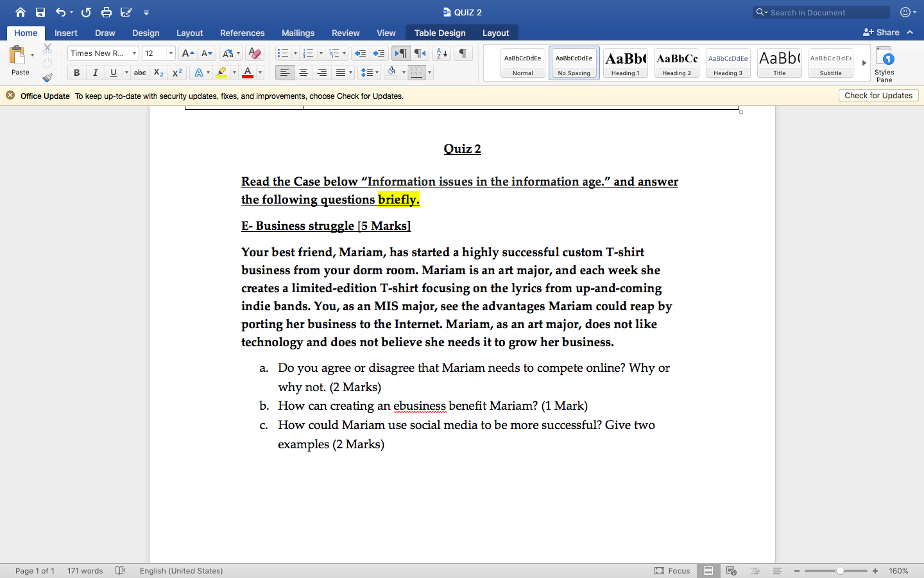
Task: Cut selection with the scissors icon
Action: pos(47,48)
